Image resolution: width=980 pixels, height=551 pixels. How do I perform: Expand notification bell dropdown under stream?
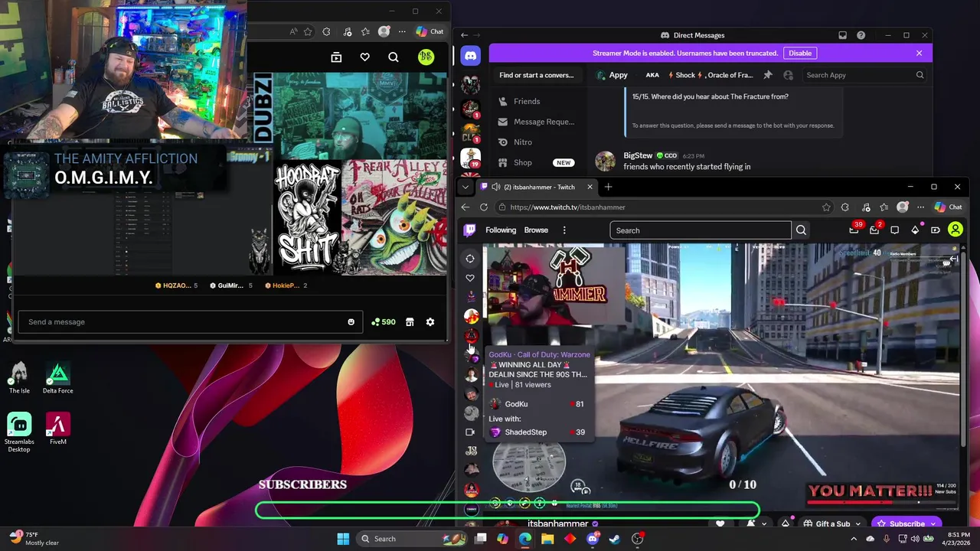coord(763,523)
